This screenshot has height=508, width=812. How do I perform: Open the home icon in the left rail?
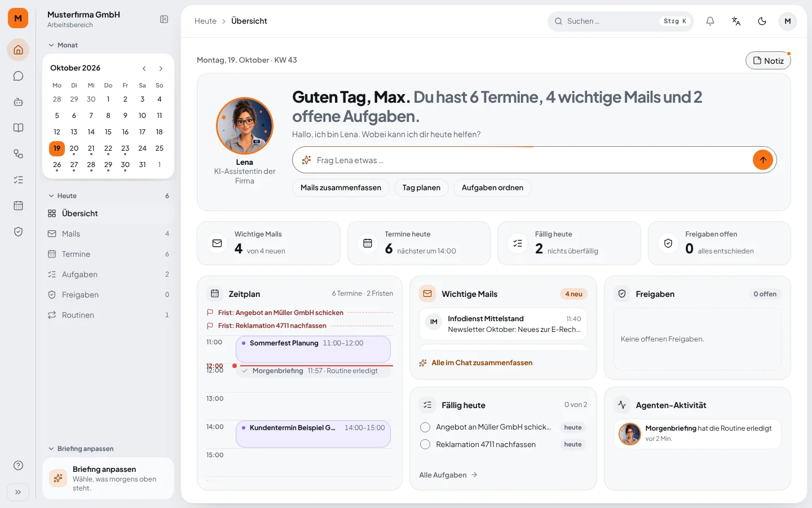(18, 50)
